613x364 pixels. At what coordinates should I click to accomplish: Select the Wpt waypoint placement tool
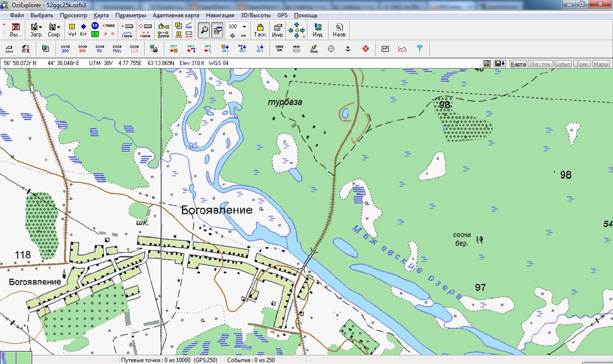pos(72,30)
